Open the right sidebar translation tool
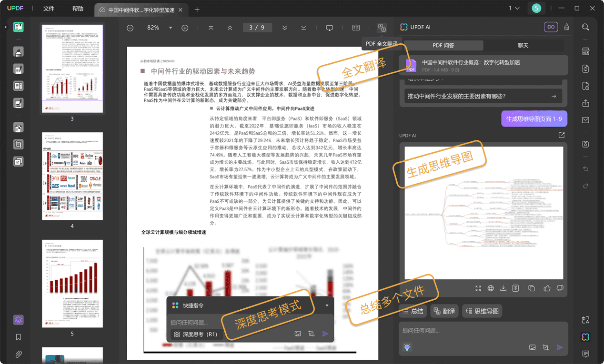604x364 pixels. click(586, 320)
